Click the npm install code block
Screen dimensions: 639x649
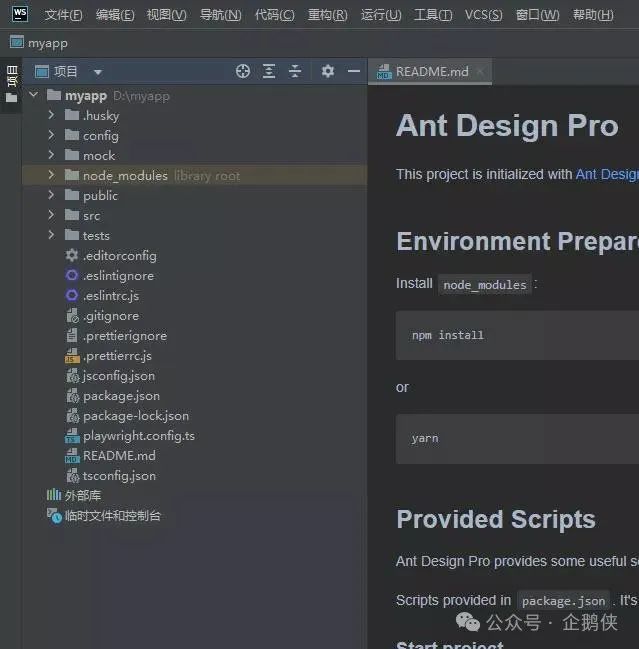click(x=517, y=335)
